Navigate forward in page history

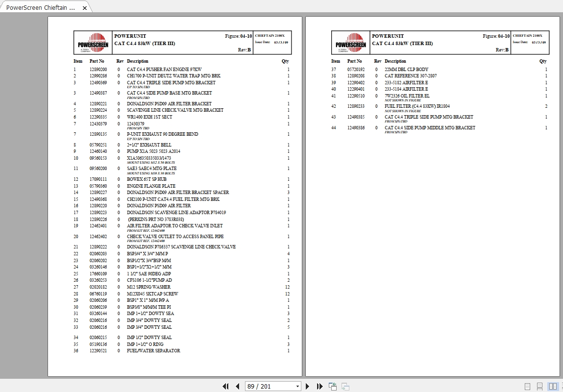(x=345, y=387)
